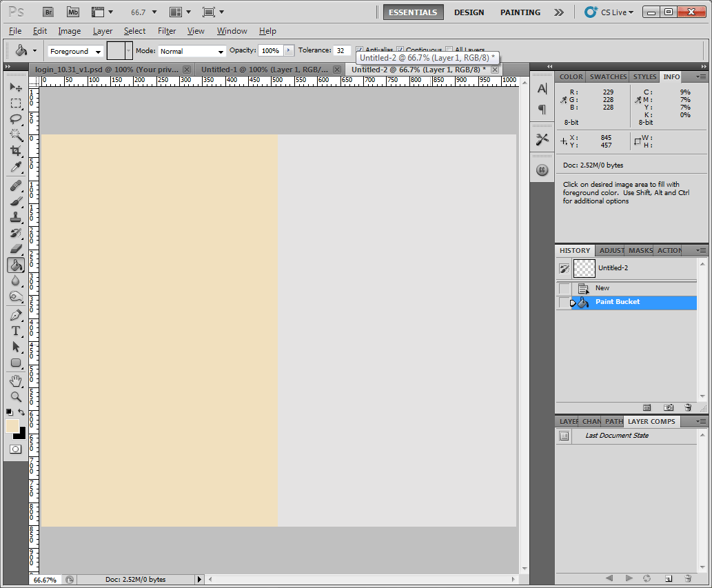Select the Horizontal Type tool
This screenshot has height=588, width=712.
(x=16, y=331)
